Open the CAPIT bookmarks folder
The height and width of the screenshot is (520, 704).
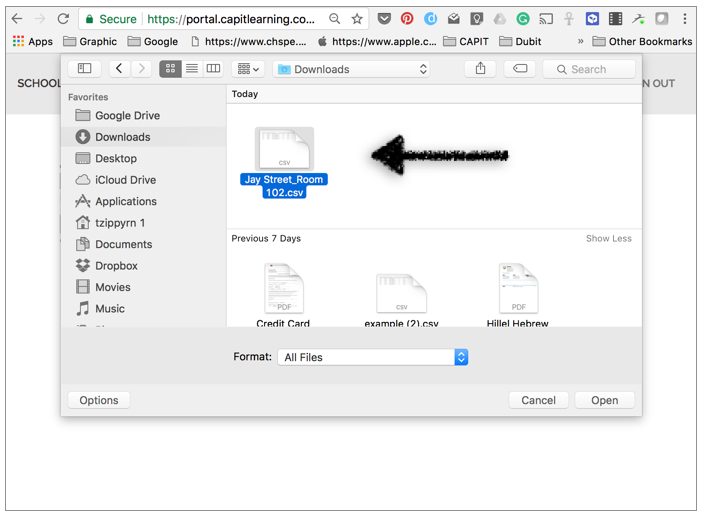[x=466, y=42]
